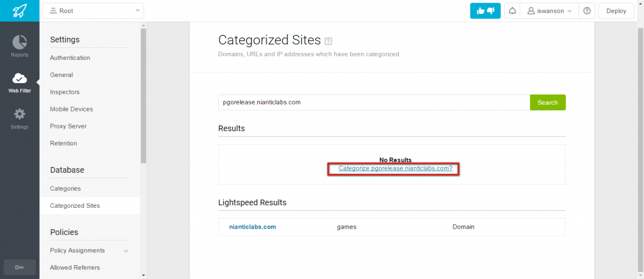644x279 pixels.
Task: Click the rocket logo icon
Action: (x=19, y=11)
